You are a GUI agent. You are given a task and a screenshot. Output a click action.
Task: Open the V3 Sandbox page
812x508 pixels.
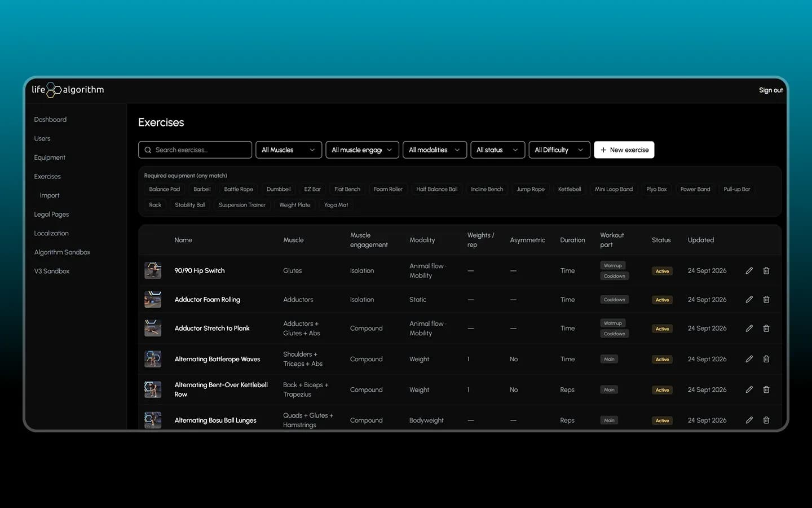pos(52,271)
